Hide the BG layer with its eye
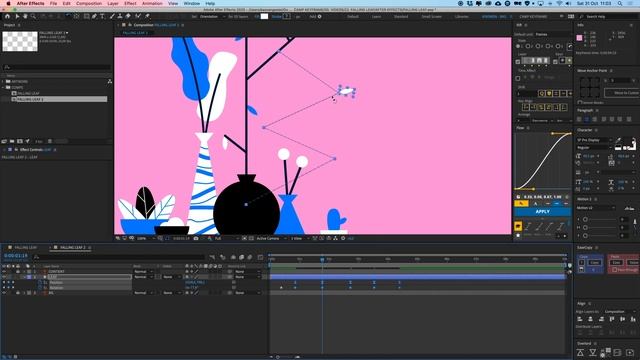 [x=4, y=293]
